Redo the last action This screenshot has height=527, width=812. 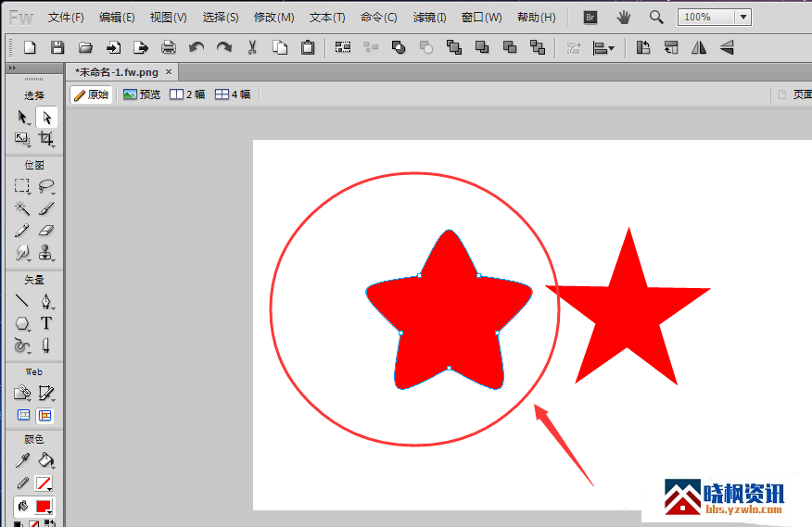click(224, 48)
